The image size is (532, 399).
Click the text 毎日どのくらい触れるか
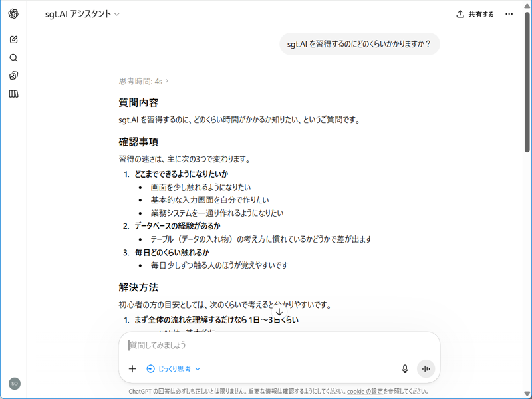[172, 253]
